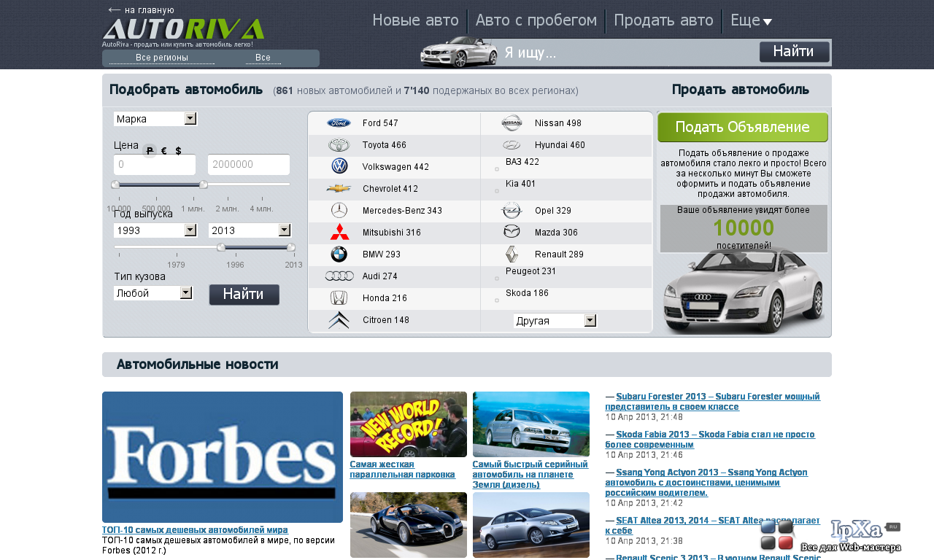Click the BMW roundel logo
Image resolution: width=934 pixels, height=560 pixels.
(339, 254)
